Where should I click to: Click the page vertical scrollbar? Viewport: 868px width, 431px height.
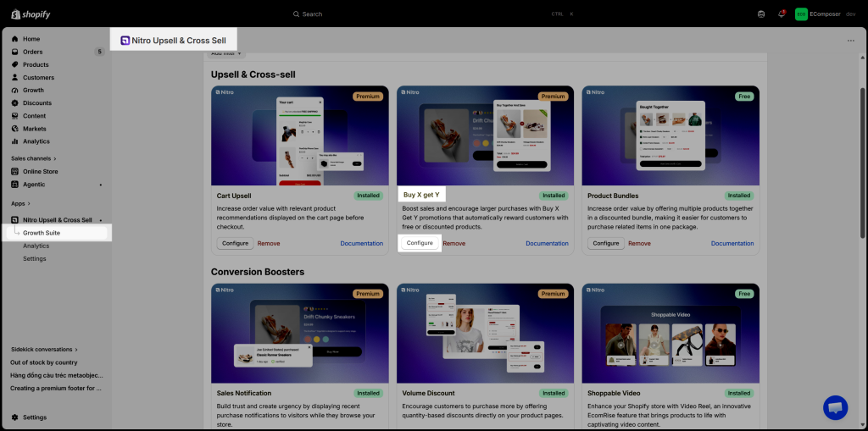pos(862,163)
